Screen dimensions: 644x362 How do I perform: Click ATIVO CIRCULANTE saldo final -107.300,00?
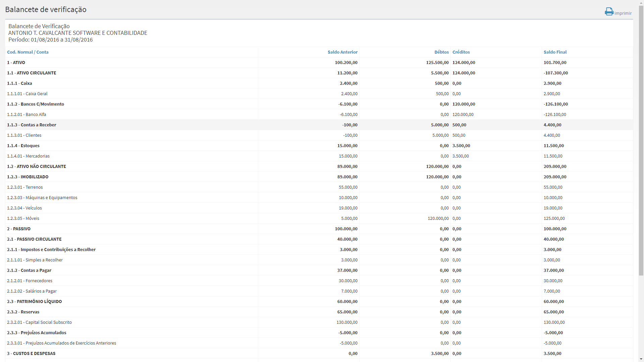556,73
